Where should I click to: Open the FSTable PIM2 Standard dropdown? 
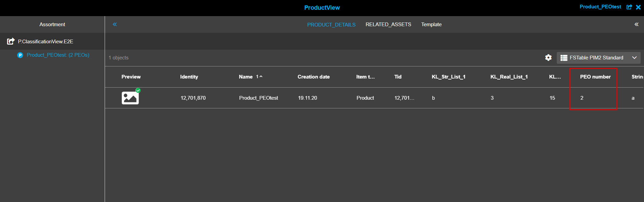click(x=634, y=57)
